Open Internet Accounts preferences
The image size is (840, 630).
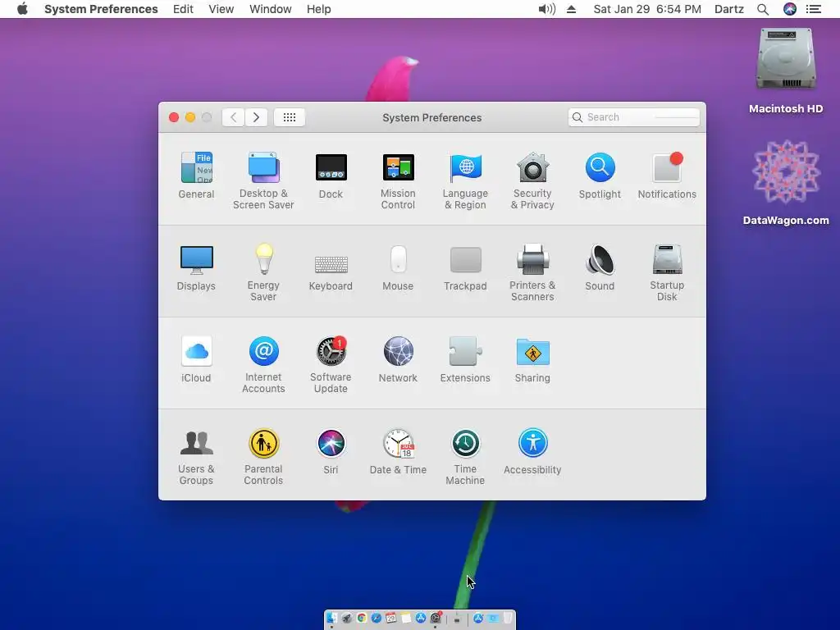point(263,365)
